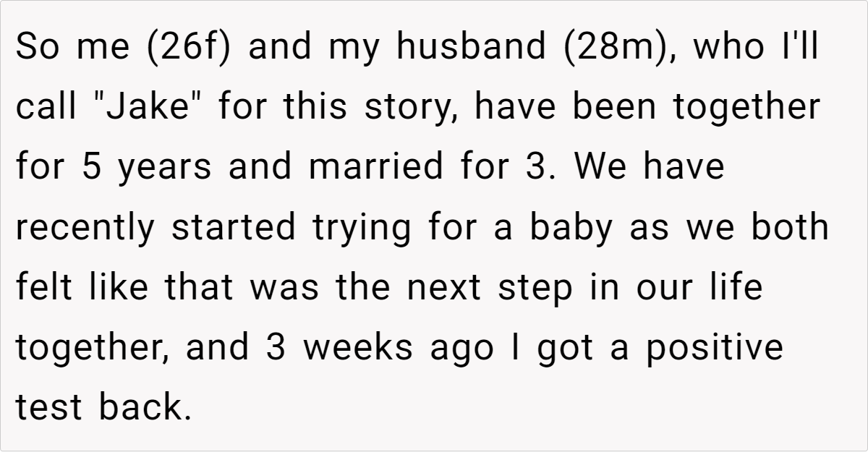The width and height of the screenshot is (868, 452).
Task: Click the word "started"
Action: point(234,227)
